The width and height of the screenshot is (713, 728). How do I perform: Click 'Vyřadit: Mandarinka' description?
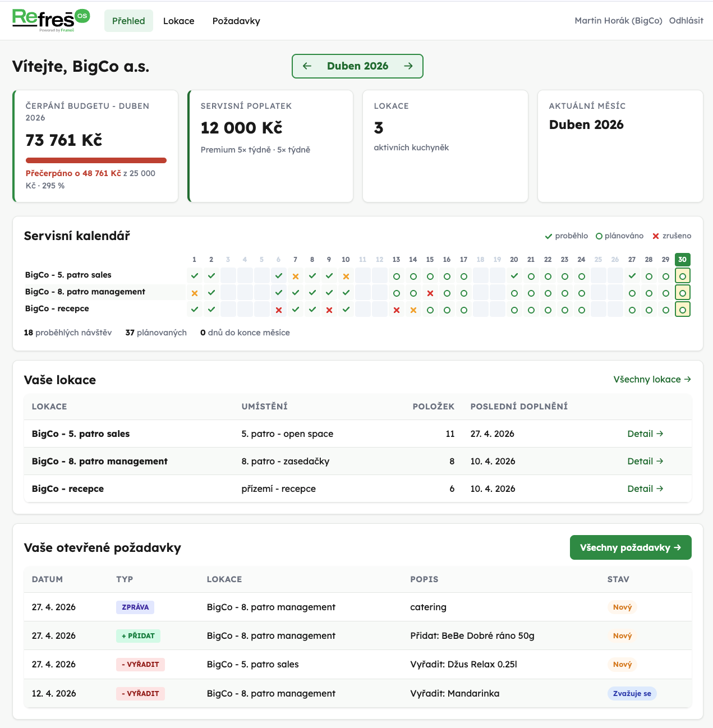[455, 693]
